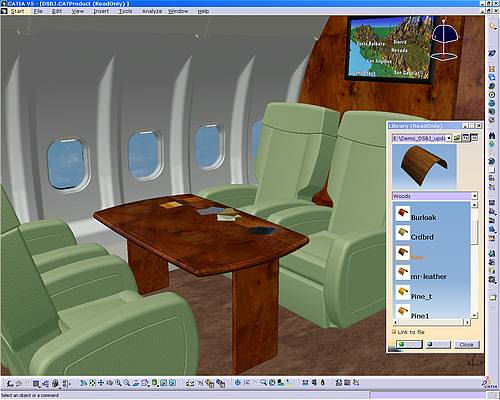Viewport: 500px width, 400px height.
Task: Expand the Woods category dropdown
Action: [x=475, y=196]
